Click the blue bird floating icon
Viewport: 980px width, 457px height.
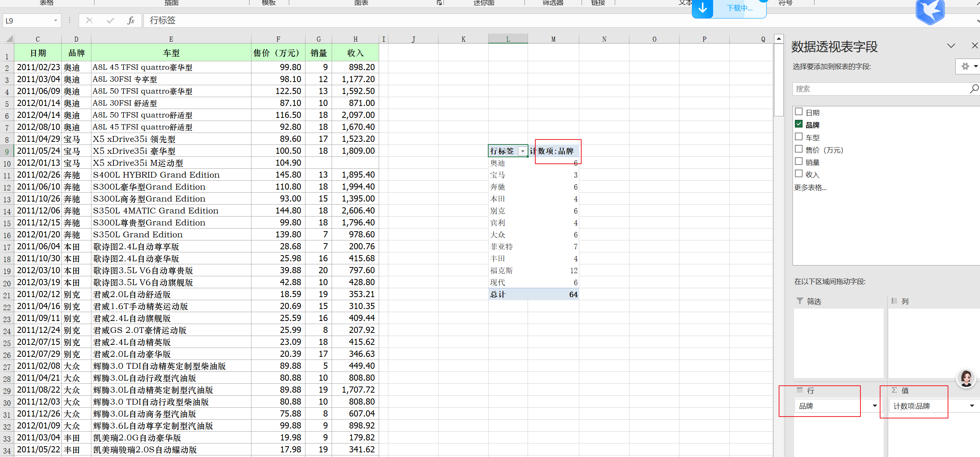point(930,12)
